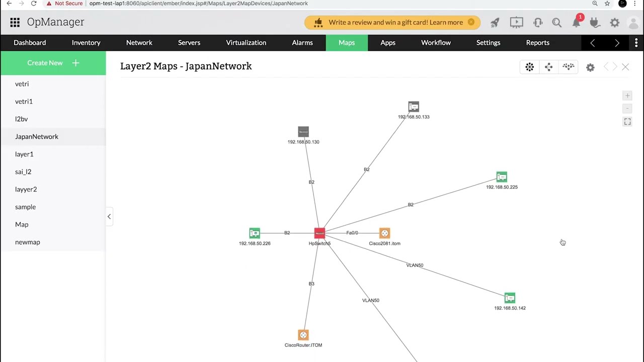The image size is (644, 362).
Task: Open the Dashboard tab
Action: tap(30, 43)
